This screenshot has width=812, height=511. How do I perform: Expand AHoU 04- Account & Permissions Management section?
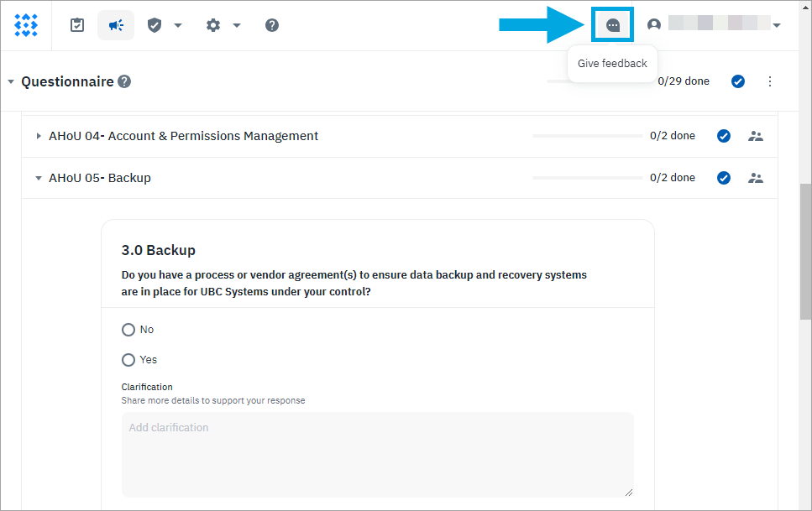pyautogui.click(x=39, y=136)
